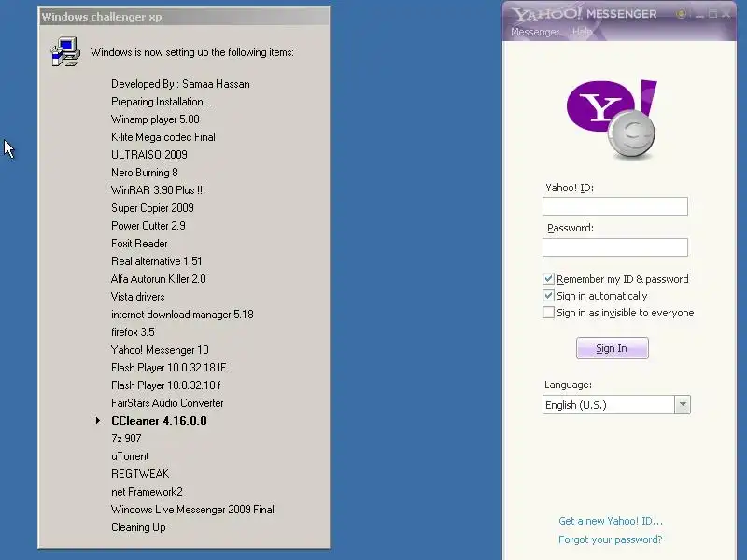
Task: Select Real alternative 1.51 item
Action: 156,261
